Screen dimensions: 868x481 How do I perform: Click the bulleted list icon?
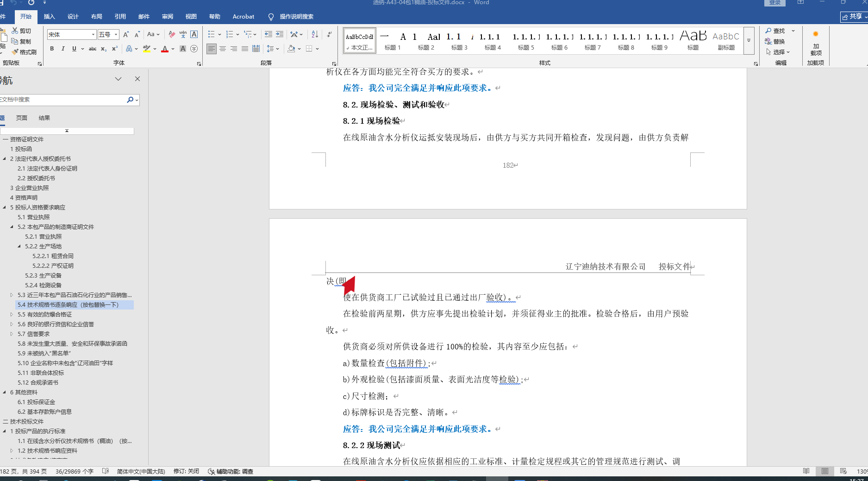point(211,34)
